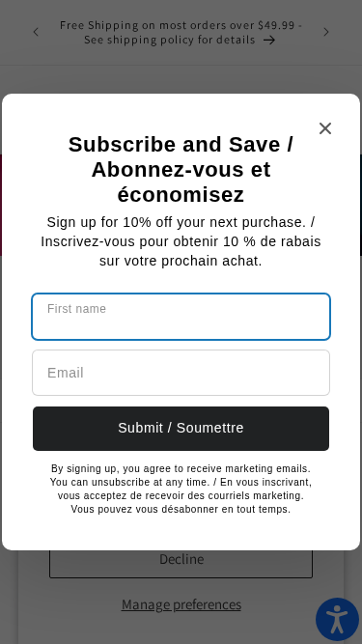The image size is (362, 644).
Task: Follow the Free Shipping announcement link
Action: point(181,33)
